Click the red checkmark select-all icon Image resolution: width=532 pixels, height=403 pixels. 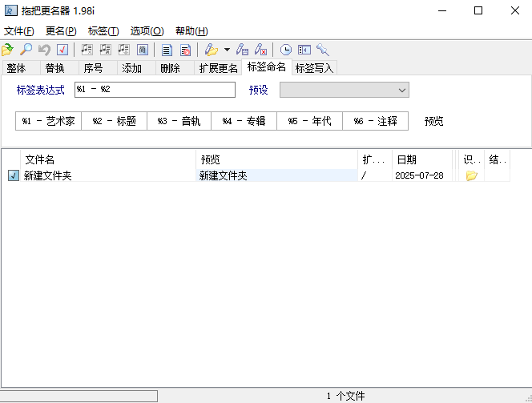(62, 50)
